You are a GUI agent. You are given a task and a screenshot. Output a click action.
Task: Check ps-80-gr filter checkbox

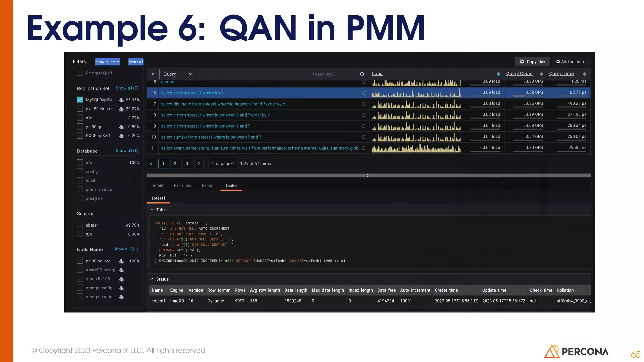click(80, 127)
